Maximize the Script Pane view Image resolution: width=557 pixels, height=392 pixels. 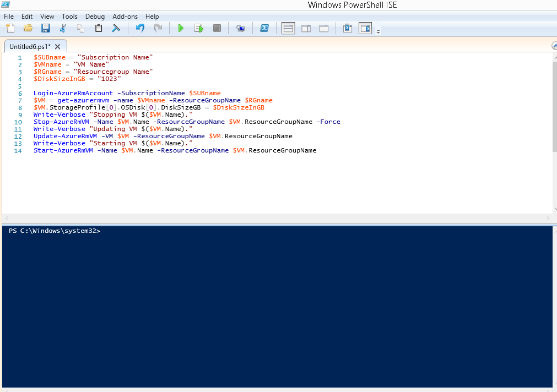coord(324,28)
